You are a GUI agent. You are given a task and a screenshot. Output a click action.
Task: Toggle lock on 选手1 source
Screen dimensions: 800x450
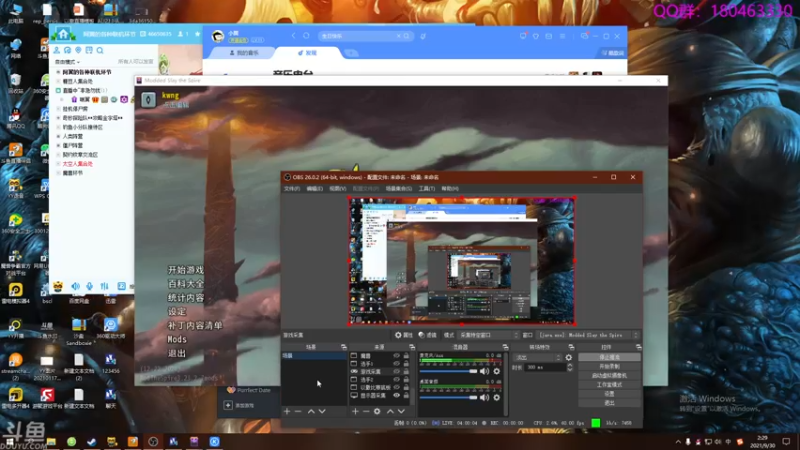(406, 364)
